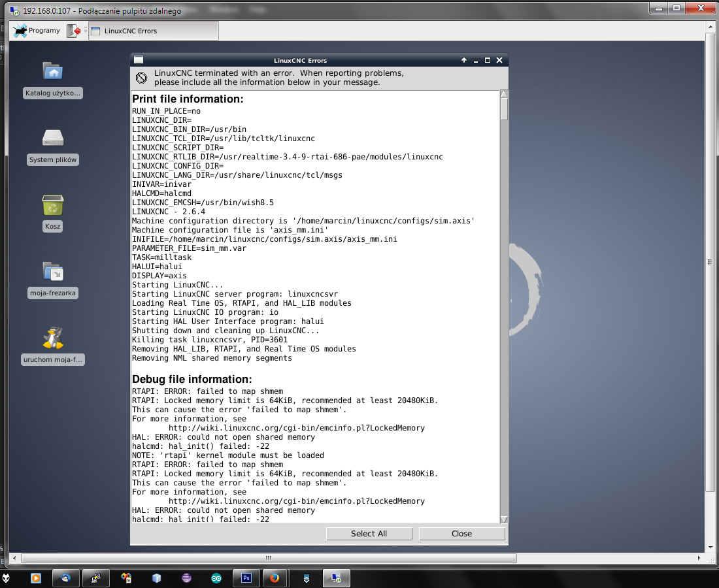Open the media player icon in Windows taskbar
Viewport: 719px width, 588px height.
(36, 578)
